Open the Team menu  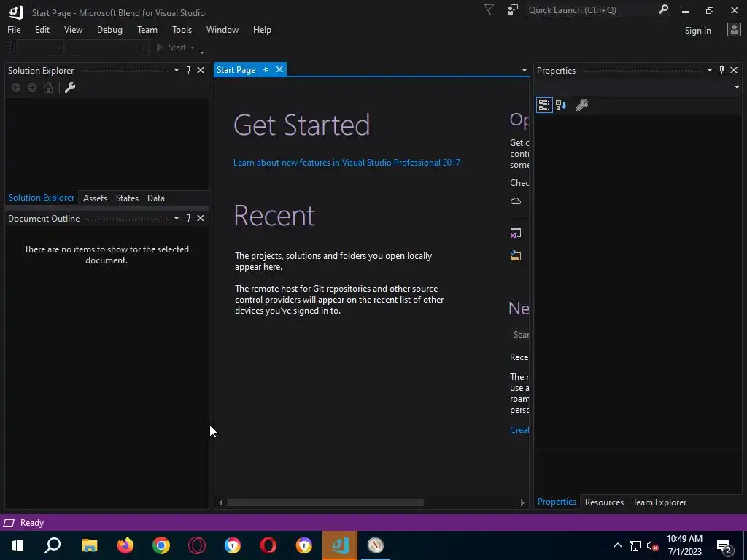pos(147,29)
